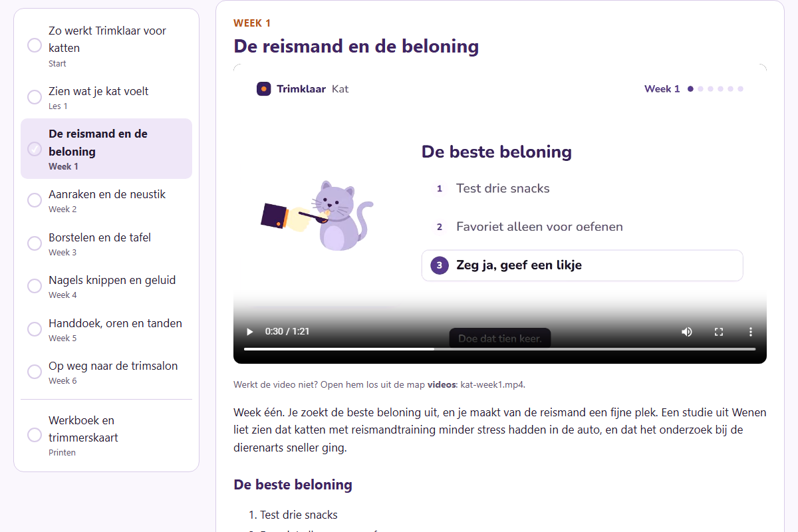Toggle the checkmark for 'De reismand en de beloning'
Image resolution: width=798 pixels, height=532 pixels.
(x=35, y=149)
